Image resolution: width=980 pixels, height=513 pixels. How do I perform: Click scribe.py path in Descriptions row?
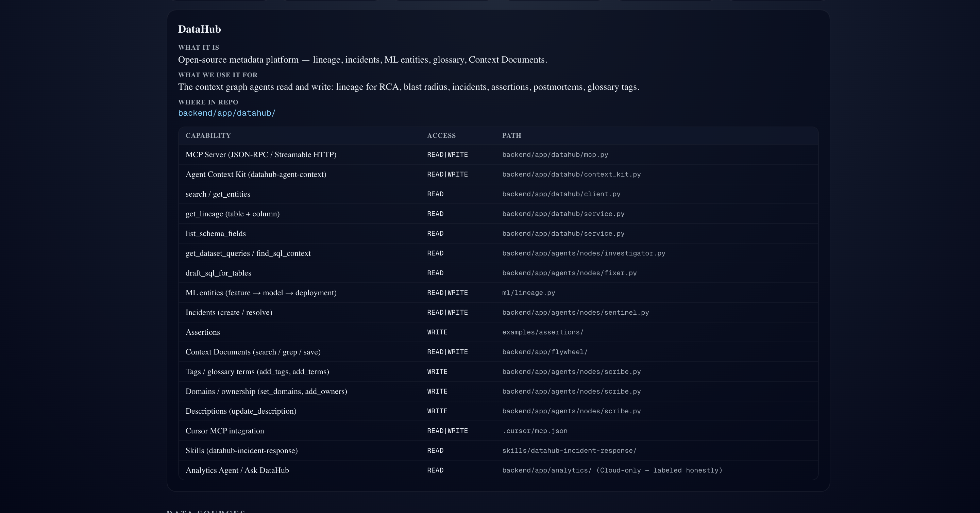click(x=571, y=411)
